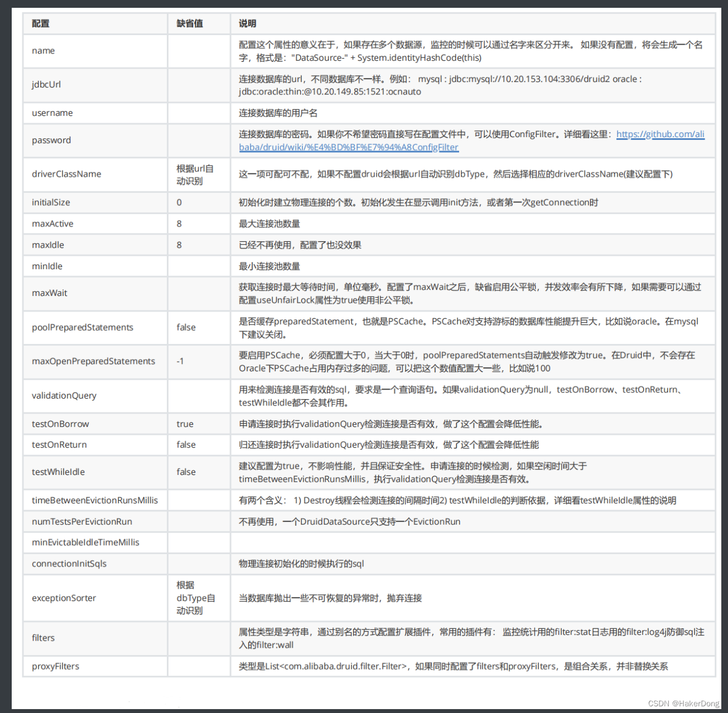Click description '物理连接初始化的时候执行的sql'
The width and height of the screenshot is (728, 713).
click(301, 564)
